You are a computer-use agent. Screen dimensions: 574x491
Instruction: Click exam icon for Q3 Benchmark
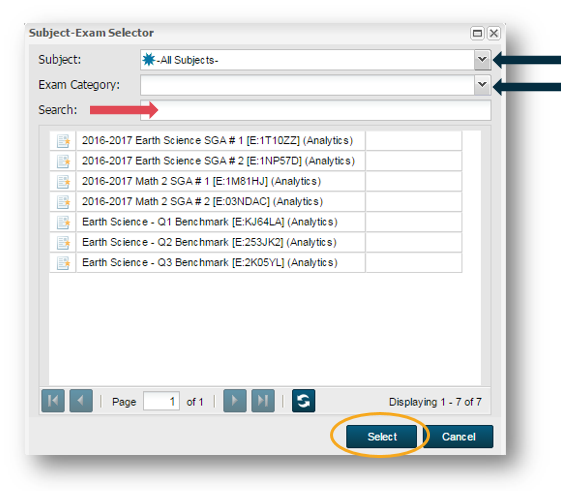63,263
